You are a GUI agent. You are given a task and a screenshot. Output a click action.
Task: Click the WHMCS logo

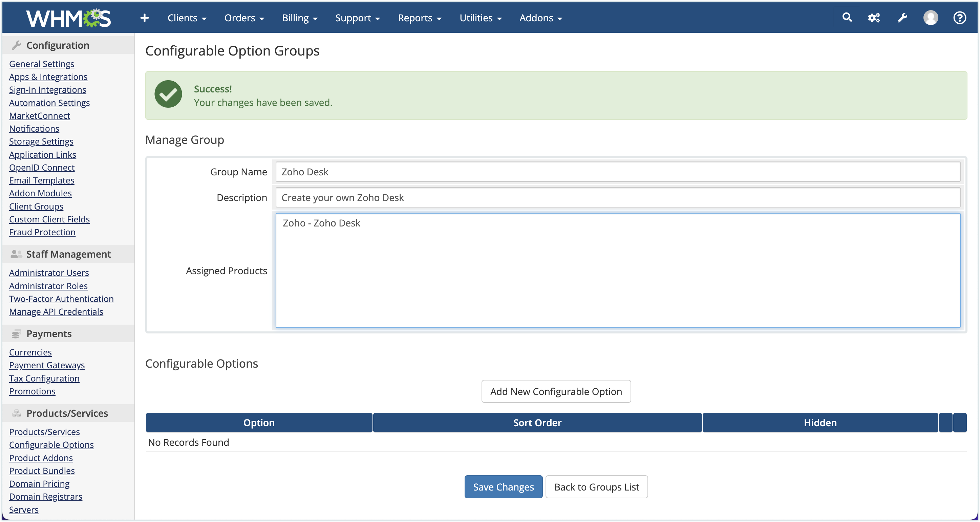tap(68, 18)
